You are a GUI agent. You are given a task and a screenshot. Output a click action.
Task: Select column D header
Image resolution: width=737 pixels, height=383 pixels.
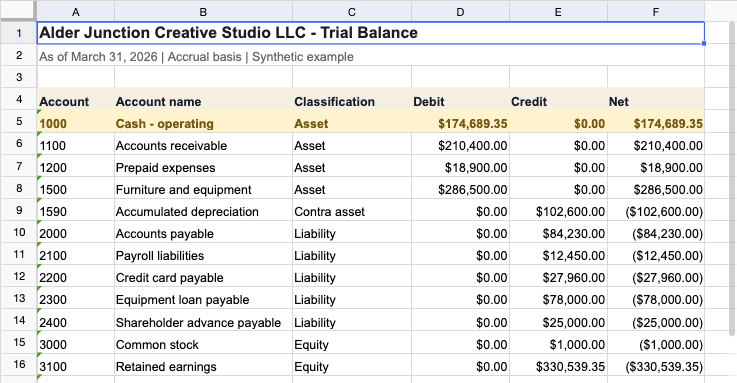click(x=460, y=12)
